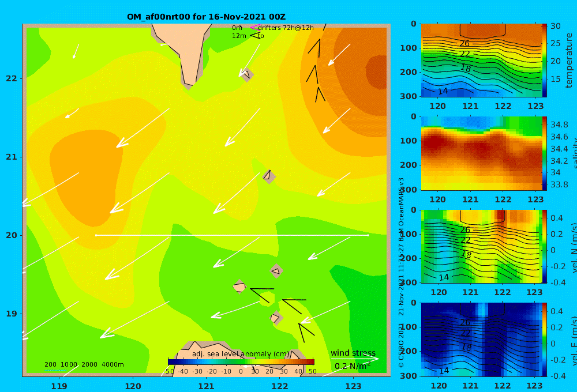577x392 pixels.
Task: Click the island marker near latitude 19.5, longitude 122
Action: point(276,272)
